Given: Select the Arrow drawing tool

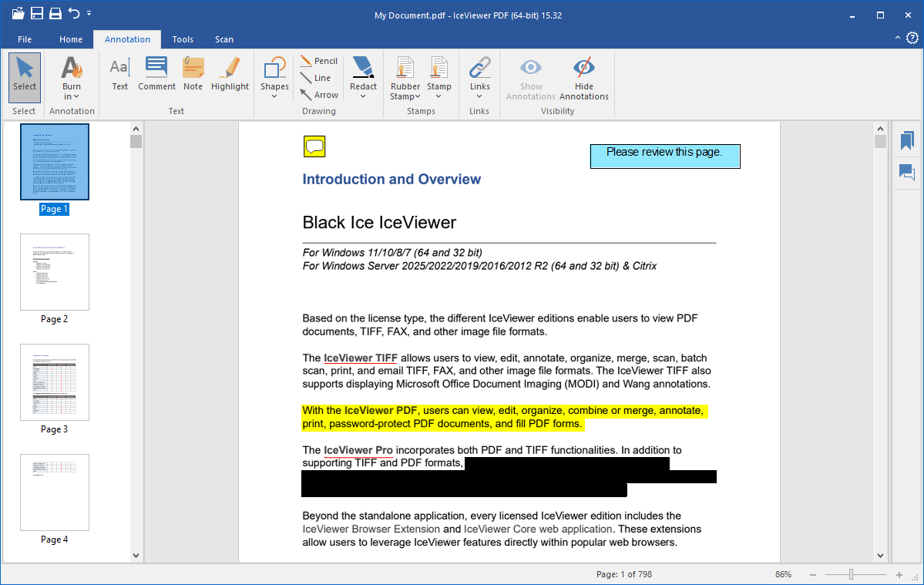Looking at the screenshot, I should pyautogui.click(x=319, y=95).
